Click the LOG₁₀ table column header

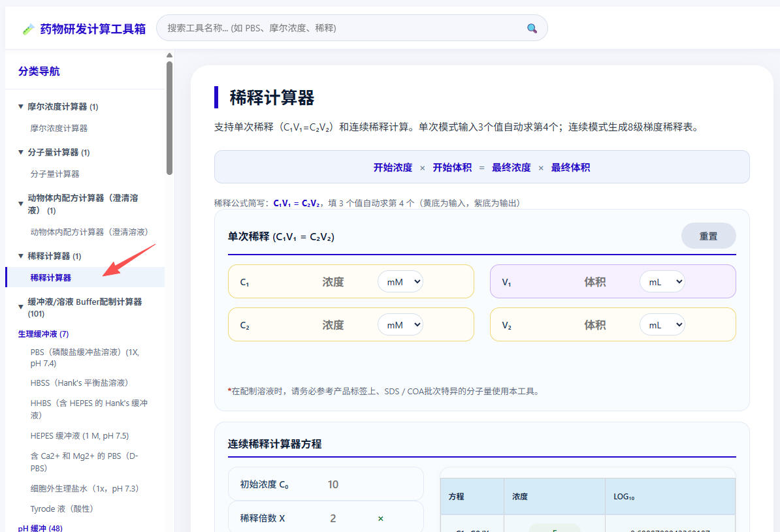[x=670, y=496]
